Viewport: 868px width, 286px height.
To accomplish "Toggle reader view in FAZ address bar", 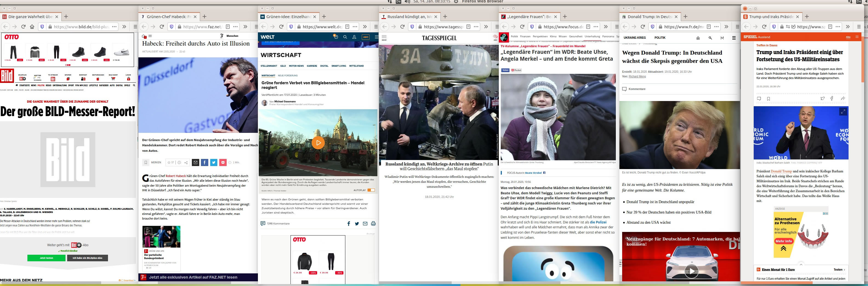I will [228, 27].
